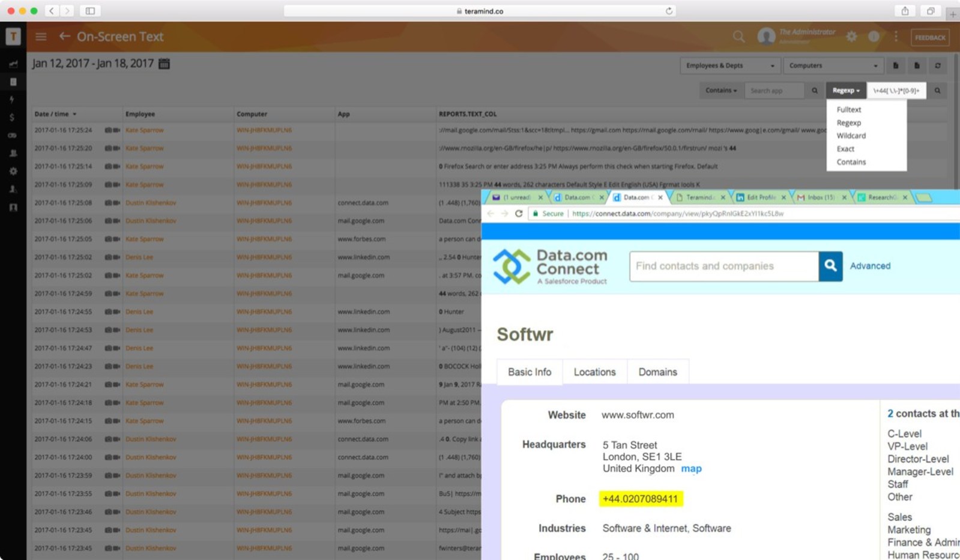
Task: Click the Data.com Connect logo
Action: 550,266
